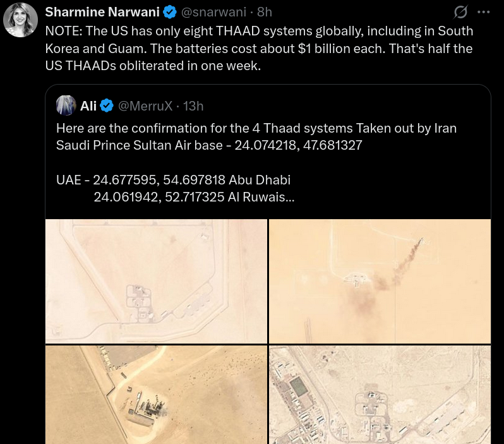Open the bottom-right base layout image

(x=380, y=395)
